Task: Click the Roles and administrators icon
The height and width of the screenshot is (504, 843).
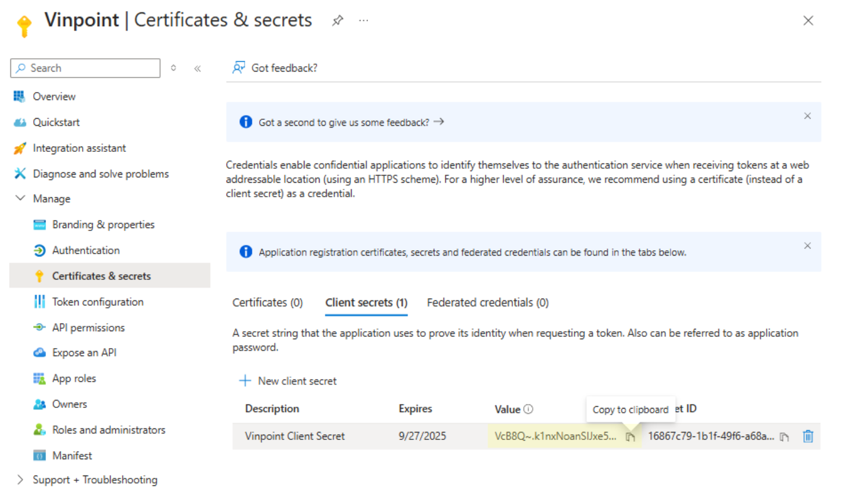Action: point(40,430)
